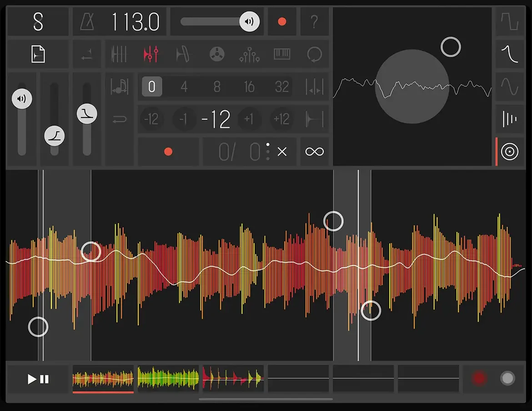Click the +12 semitone button
Viewport: 532px width, 411px height.
[281, 119]
